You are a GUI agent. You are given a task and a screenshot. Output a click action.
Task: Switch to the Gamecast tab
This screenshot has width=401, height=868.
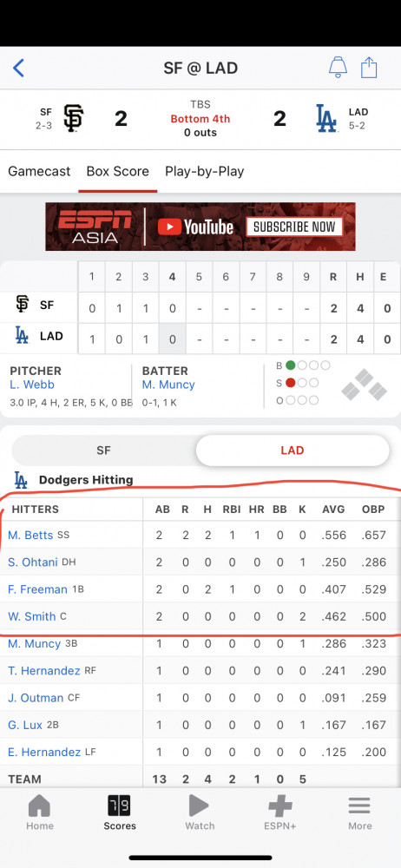coord(39,171)
